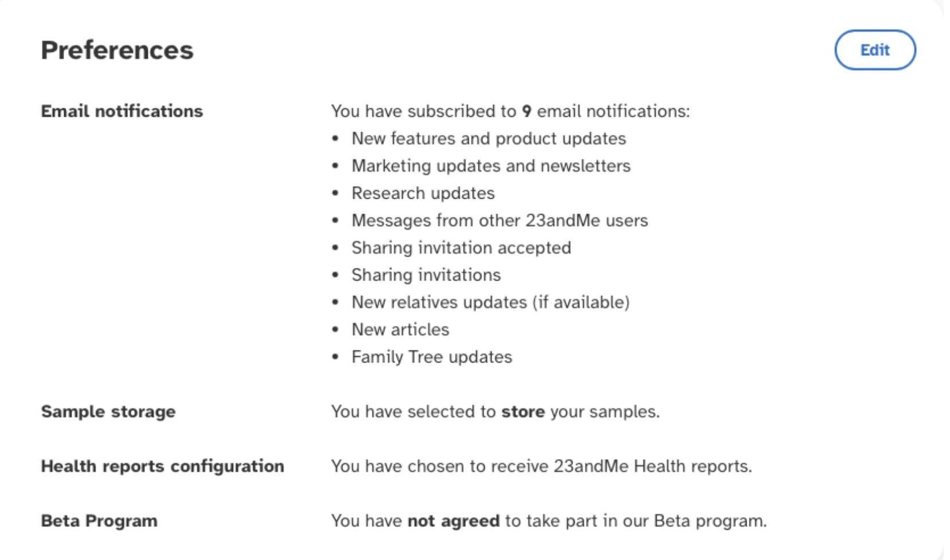Click the Sample storage label

pyautogui.click(x=108, y=412)
